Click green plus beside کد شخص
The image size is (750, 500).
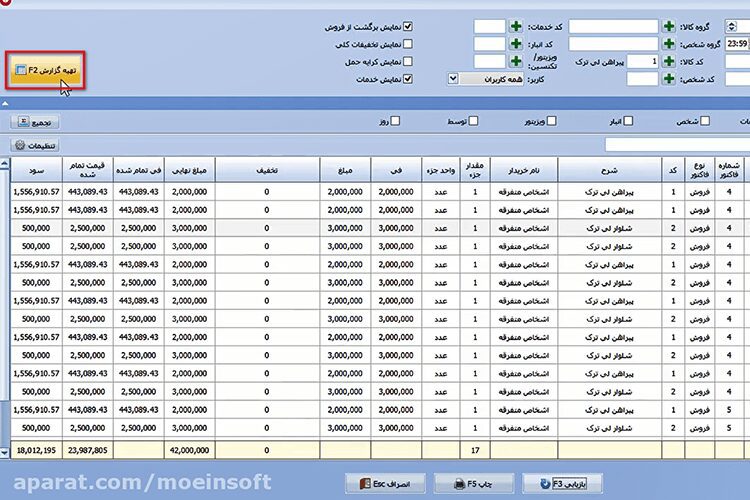pyautogui.click(x=669, y=79)
